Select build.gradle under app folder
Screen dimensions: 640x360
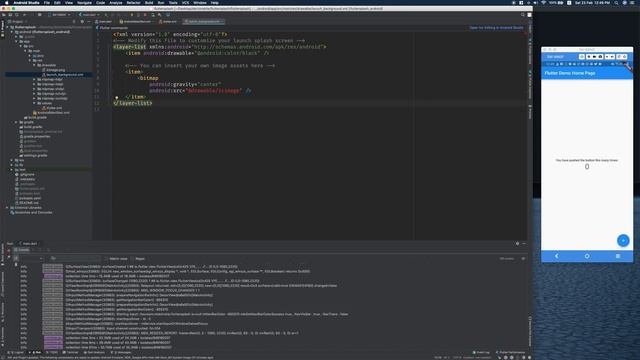(x=36, y=118)
